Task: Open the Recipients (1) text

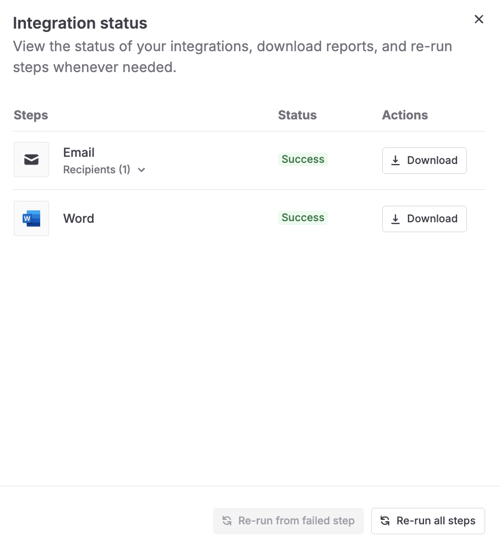Action: tap(96, 170)
